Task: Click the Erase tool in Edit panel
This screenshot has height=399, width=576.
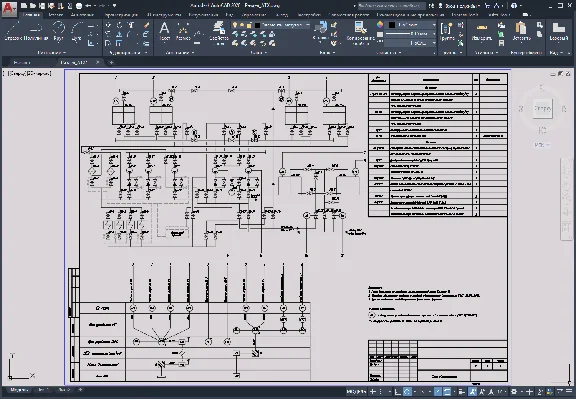Action: (x=146, y=25)
